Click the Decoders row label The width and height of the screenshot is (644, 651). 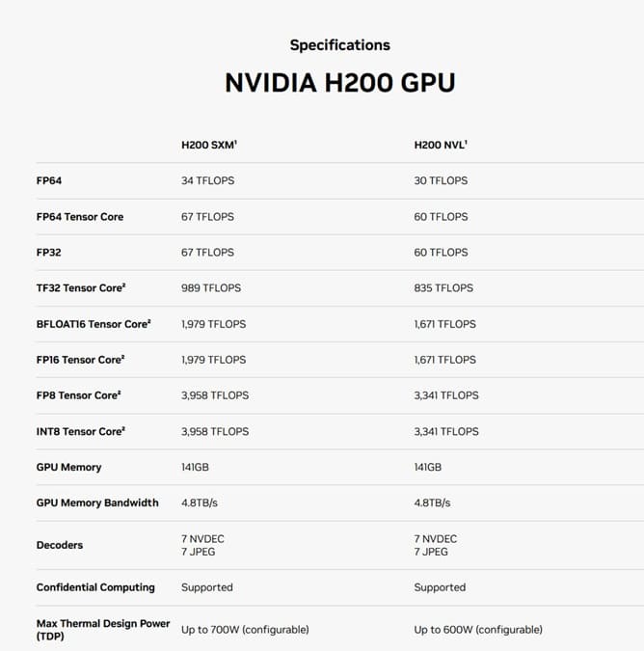pos(60,545)
